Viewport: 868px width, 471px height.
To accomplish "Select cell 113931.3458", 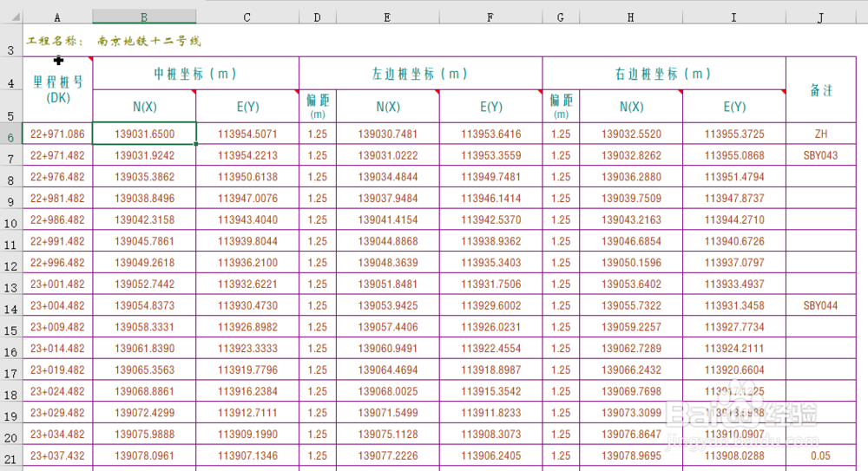I will [734, 305].
